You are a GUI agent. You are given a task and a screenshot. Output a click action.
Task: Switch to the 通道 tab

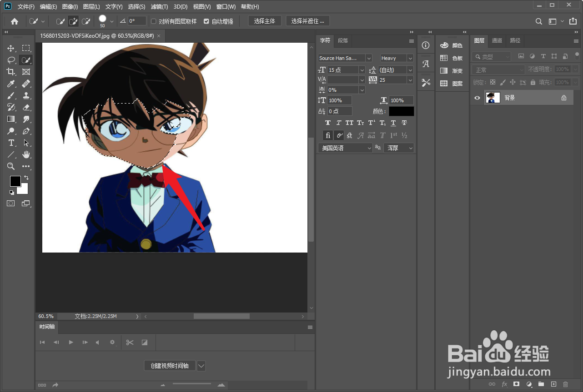(x=497, y=40)
